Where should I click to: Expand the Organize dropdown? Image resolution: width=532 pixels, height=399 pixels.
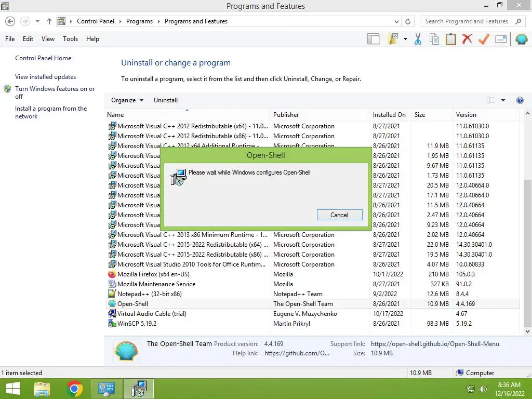tap(127, 100)
